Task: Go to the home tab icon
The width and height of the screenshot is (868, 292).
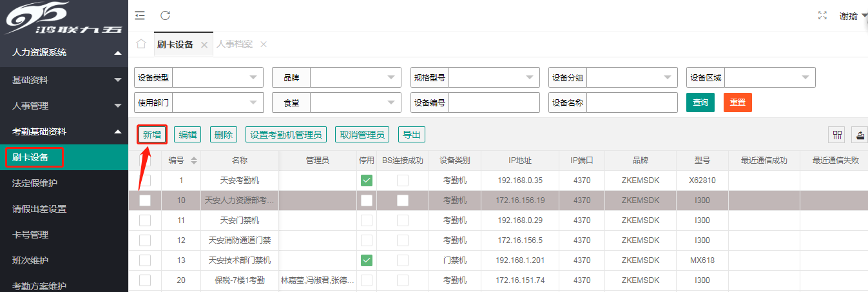Action: point(141,44)
